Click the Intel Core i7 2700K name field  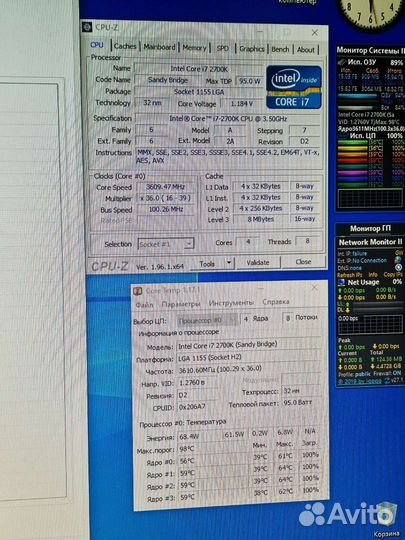199,69
